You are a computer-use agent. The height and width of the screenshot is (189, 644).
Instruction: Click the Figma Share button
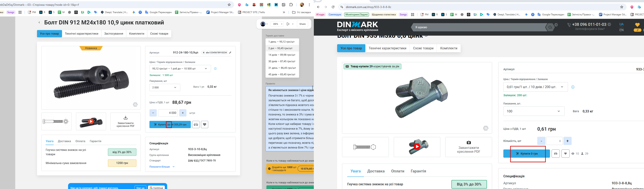[x=303, y=24]
